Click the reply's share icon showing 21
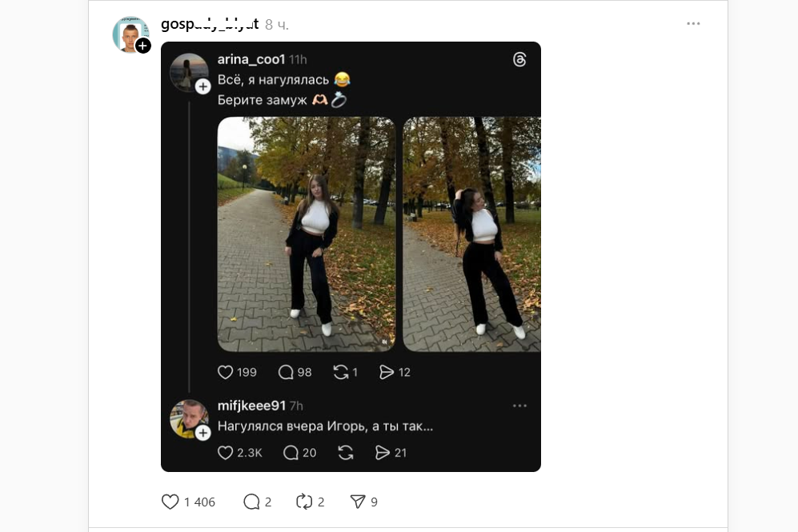The image size is (798, 532). 383,453
